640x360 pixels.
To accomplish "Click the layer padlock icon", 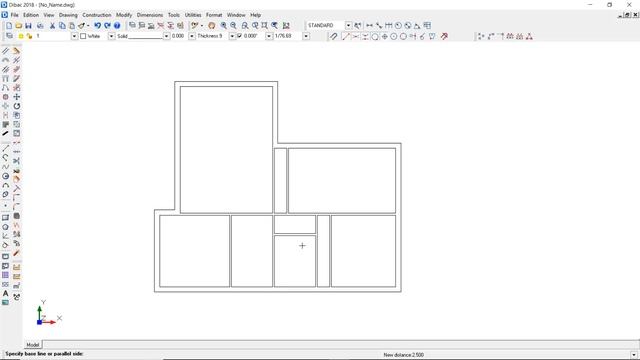I will point(29,36).
